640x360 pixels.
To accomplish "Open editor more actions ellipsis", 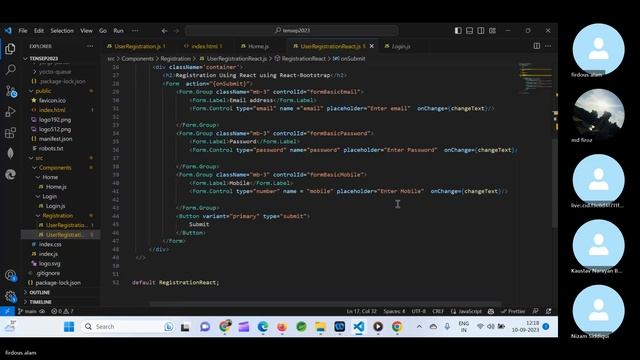I will tap(548, 46).
